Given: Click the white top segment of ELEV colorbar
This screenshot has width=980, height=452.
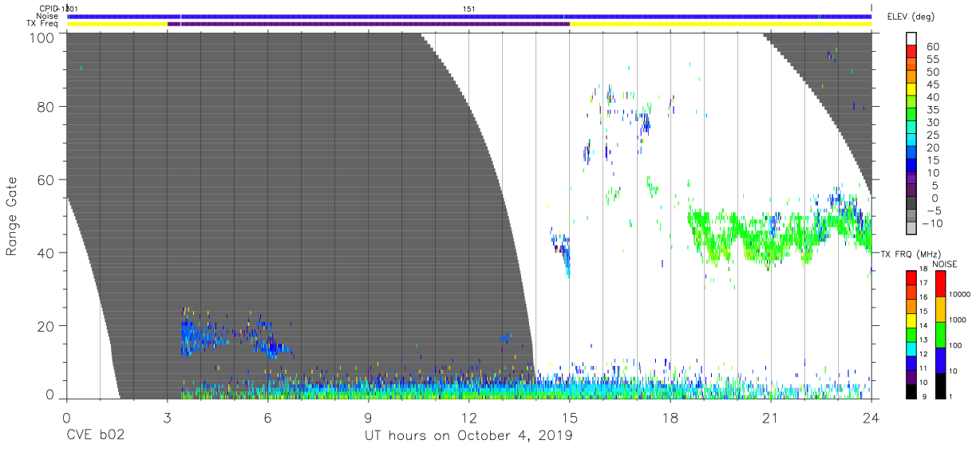Looking at the screenshot, I should (x=912, y=40).
